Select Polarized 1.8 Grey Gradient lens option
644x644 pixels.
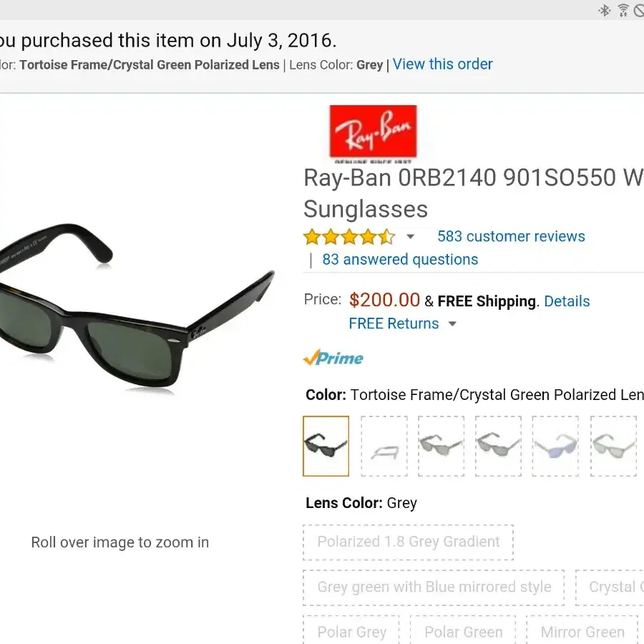[409, 542]
